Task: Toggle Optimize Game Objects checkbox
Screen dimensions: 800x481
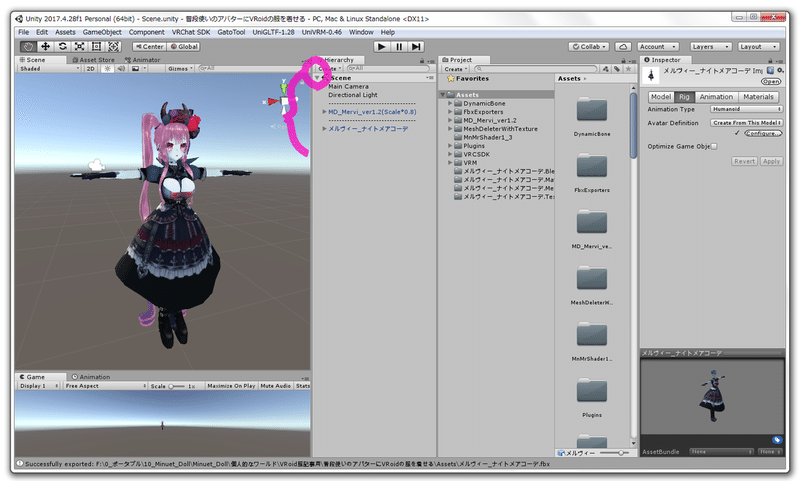Action: point(714,146)
